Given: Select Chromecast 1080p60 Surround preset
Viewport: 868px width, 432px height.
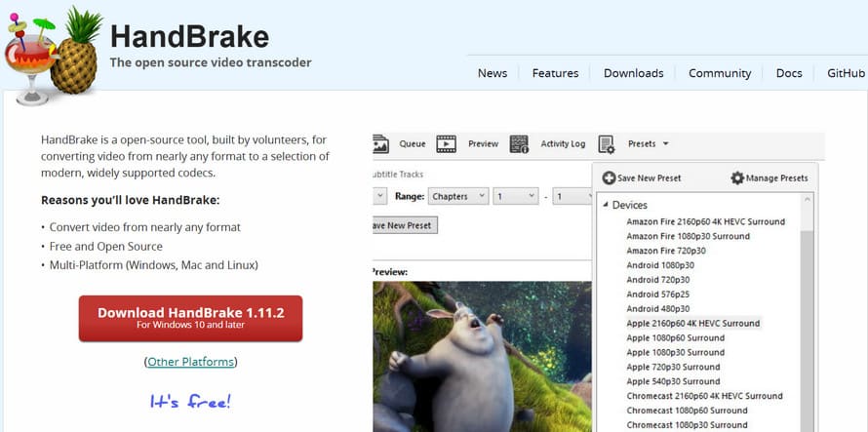Looking at the screenshot, I should 687,411.
